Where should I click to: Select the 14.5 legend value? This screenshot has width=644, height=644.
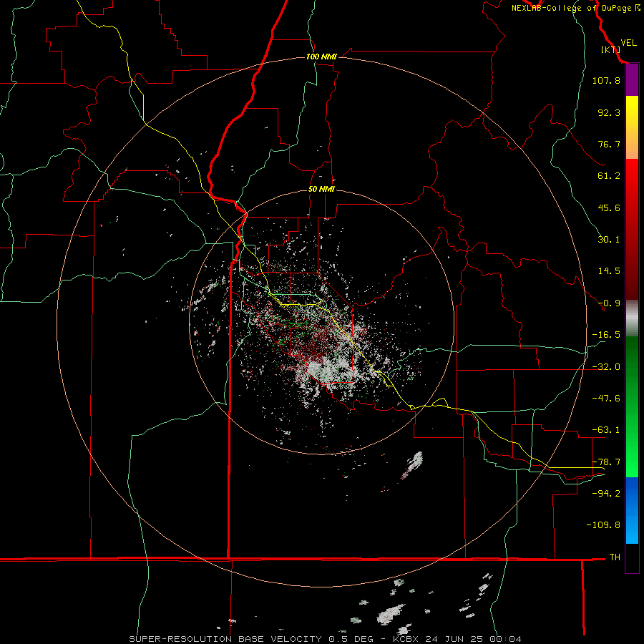609,271
